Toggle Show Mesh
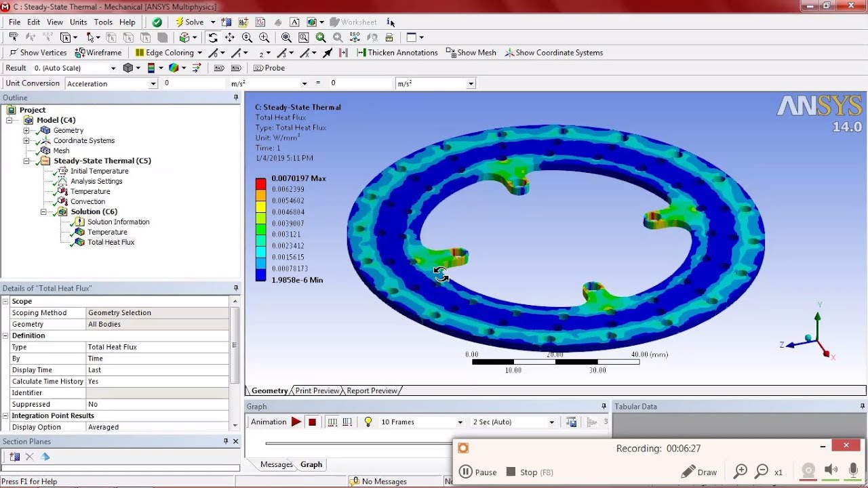868x488 pixels. (x=471, y=52)
